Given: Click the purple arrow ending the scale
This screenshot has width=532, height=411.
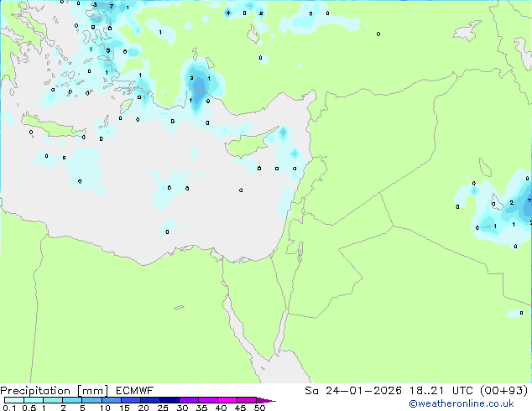Looking at the screenshot, I should pyautogui.click(x=266, y=400).
